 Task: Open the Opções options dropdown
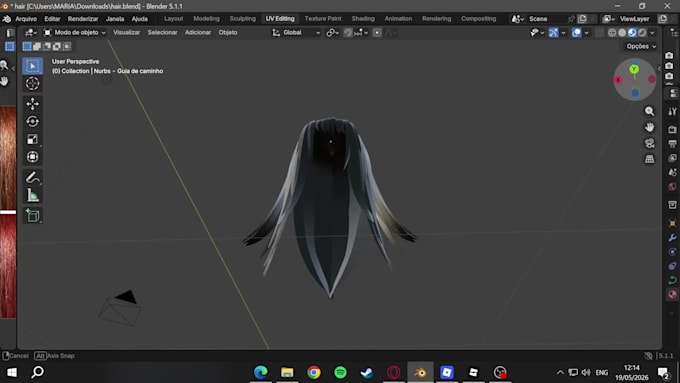(641, 46)
